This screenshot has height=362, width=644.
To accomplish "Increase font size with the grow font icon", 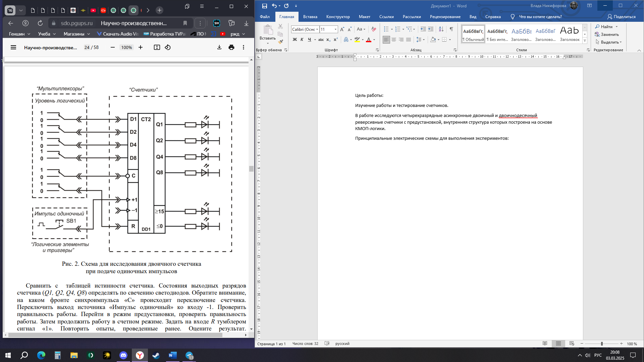I will [x=342, y=29].
